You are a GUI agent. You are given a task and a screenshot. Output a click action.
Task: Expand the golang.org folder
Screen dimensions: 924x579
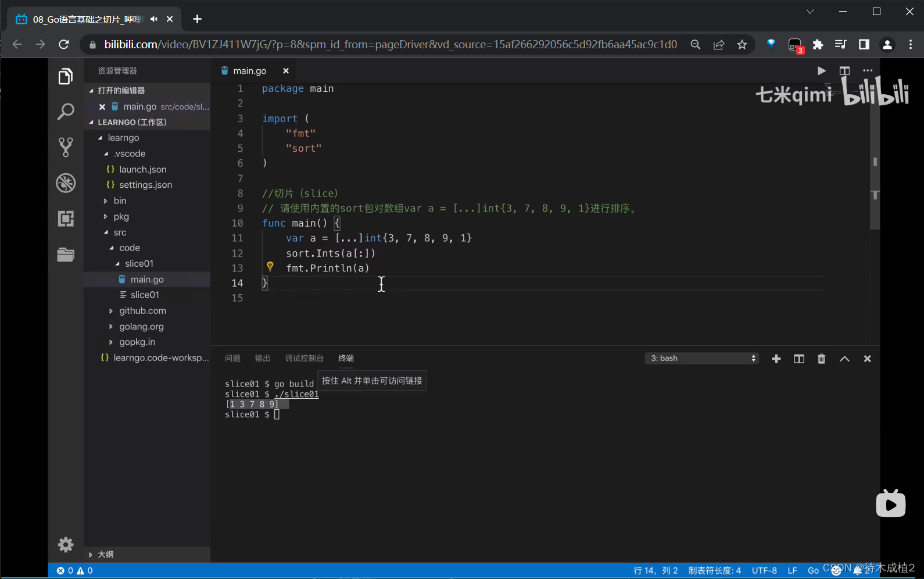(x=112, y=327)
